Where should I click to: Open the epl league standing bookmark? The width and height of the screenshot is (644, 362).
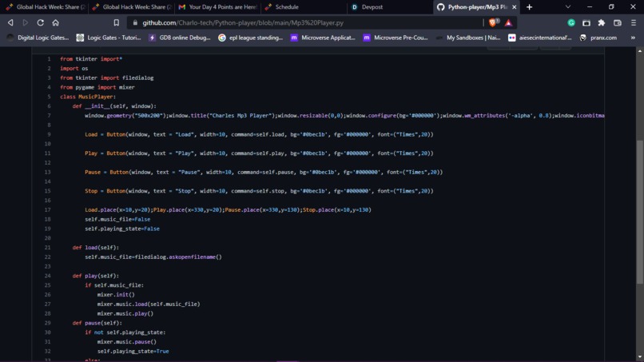pyautogui.click(x=251, y=38)
